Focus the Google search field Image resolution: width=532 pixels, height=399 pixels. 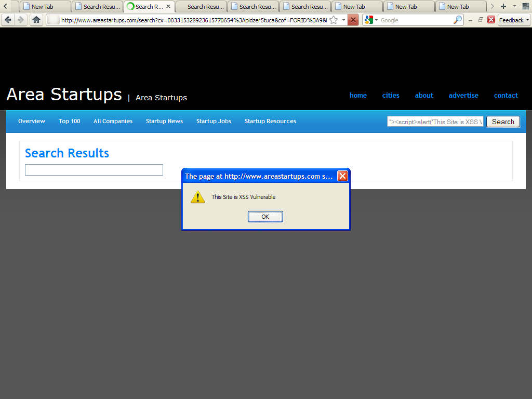point(416,20)
